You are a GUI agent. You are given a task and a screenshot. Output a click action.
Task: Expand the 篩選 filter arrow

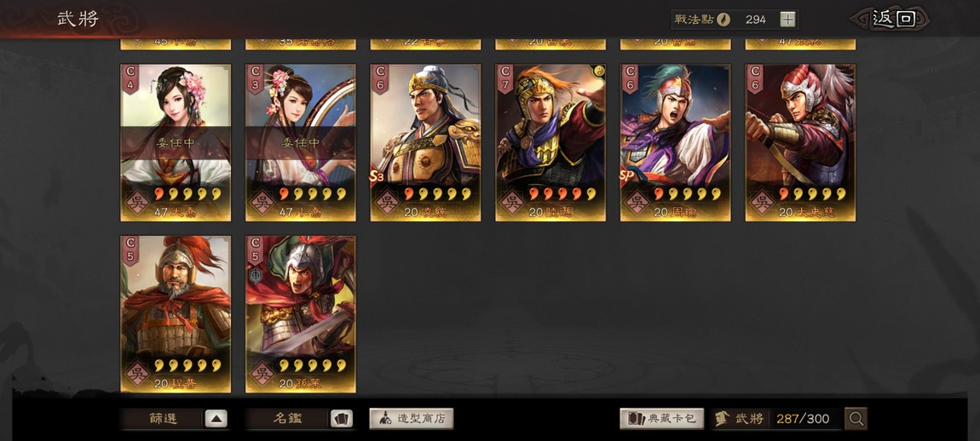216,419
